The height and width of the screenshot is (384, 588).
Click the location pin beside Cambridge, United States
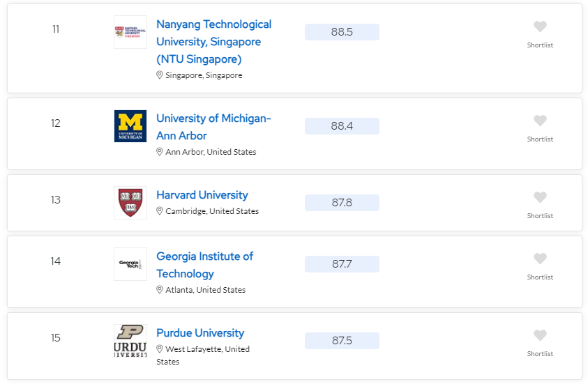[159, 211]
